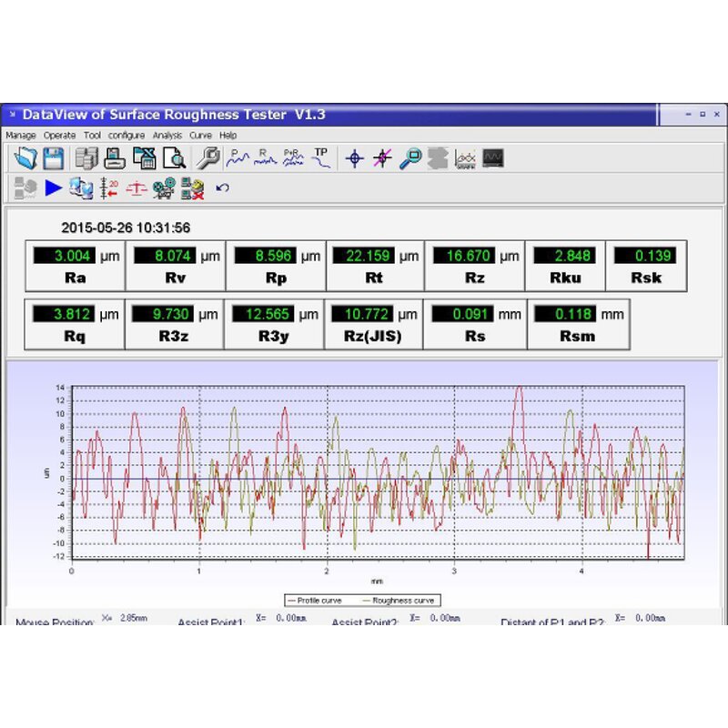Click the undo arrow icon

coord(222,188)
